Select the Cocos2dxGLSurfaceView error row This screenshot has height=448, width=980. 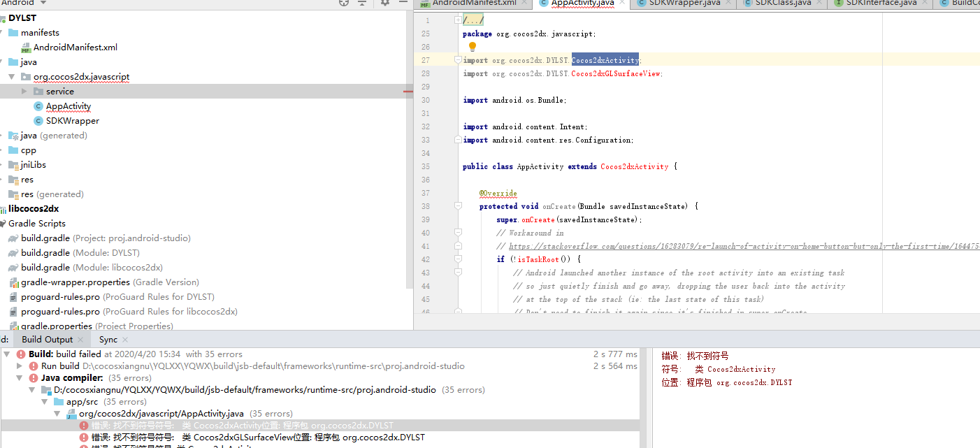point(319,438)
